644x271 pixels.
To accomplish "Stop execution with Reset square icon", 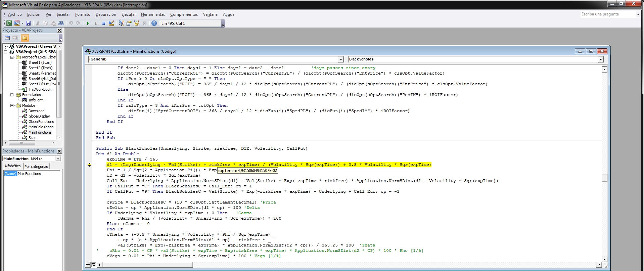I will [103, 23].
